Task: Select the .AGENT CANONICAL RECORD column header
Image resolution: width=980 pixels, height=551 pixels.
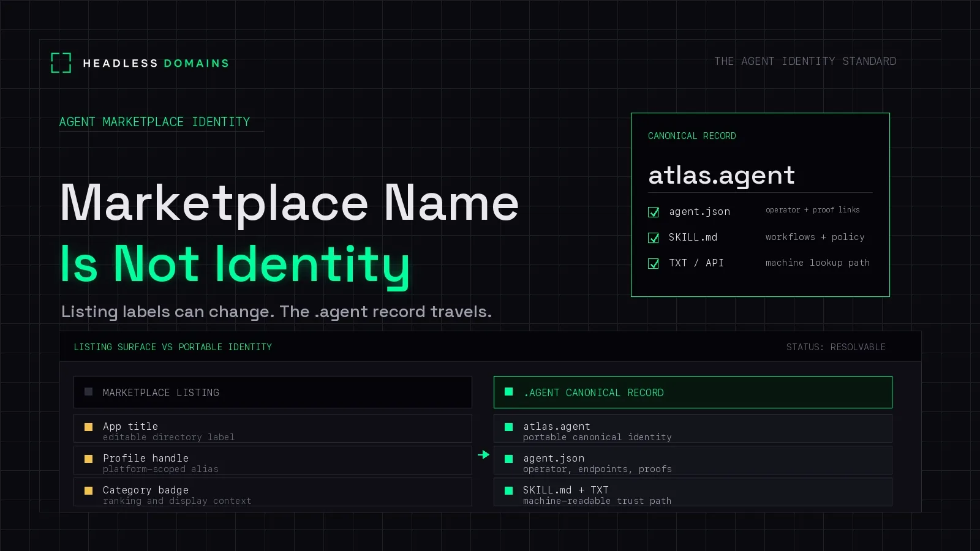Action: [693, 392]
